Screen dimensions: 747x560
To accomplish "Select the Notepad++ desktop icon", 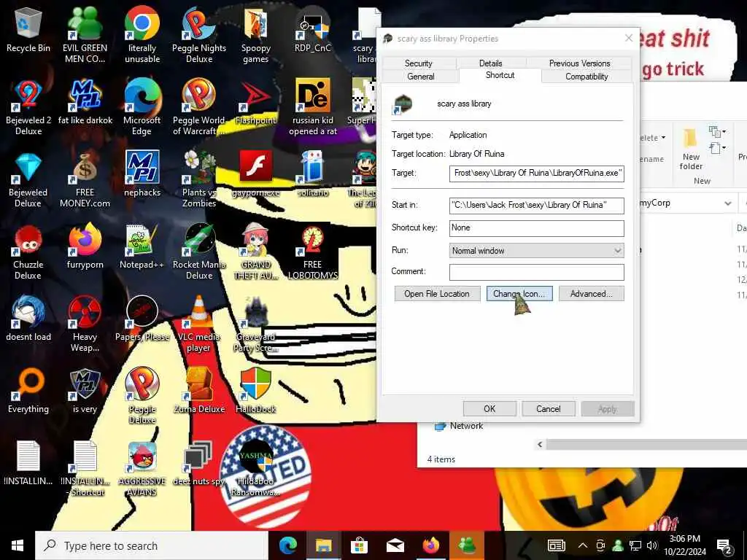I will (x=142, y=246).
